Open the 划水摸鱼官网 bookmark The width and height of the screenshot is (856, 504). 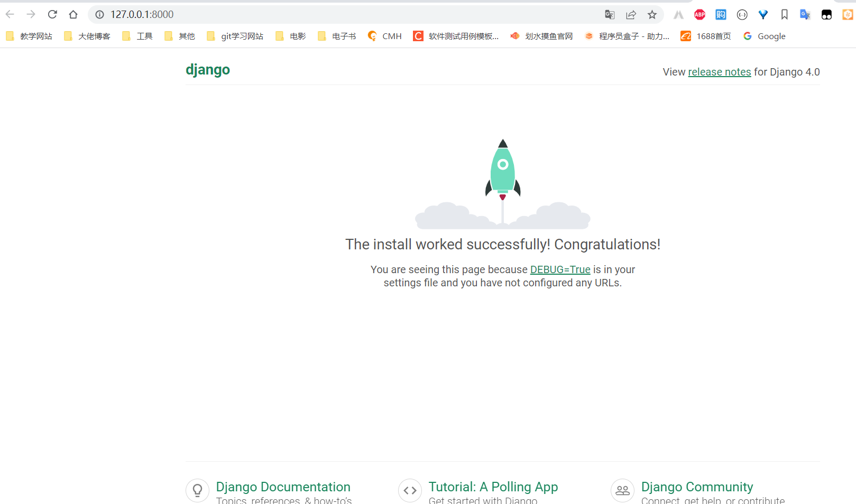point(541,36)
